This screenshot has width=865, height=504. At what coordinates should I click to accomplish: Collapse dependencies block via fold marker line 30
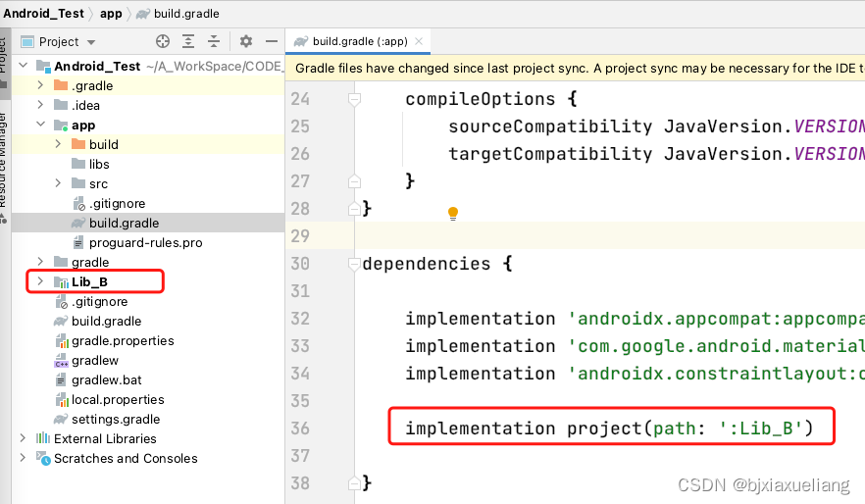click(355, 264)
